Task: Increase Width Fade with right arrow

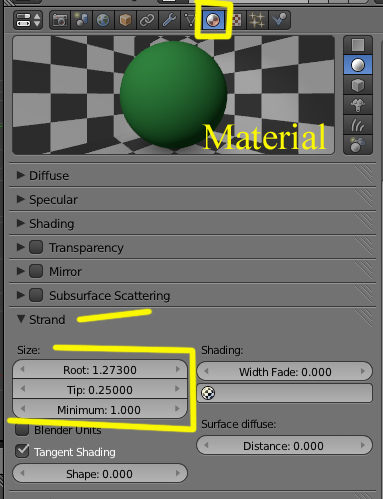Action: [363, 371]
